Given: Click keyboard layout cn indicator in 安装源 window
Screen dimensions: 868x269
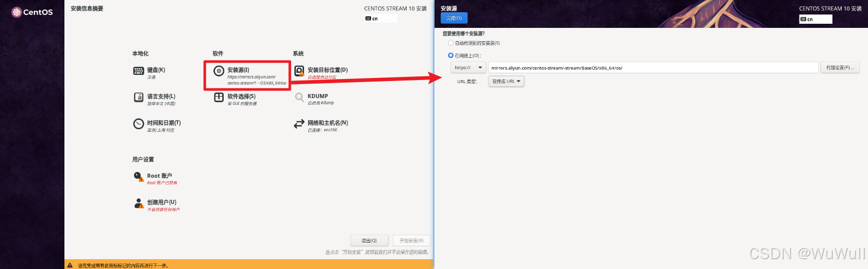Looking at the screenshot, I should coord(815,19).
